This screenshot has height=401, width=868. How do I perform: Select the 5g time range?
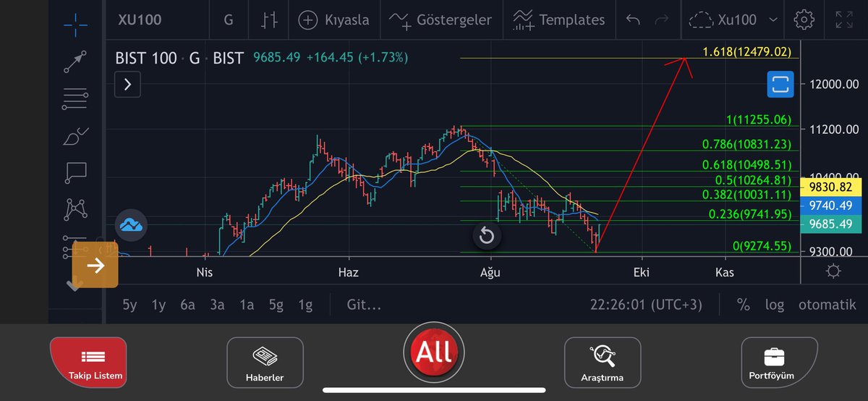pyautogui.click(x=276, y=305)
